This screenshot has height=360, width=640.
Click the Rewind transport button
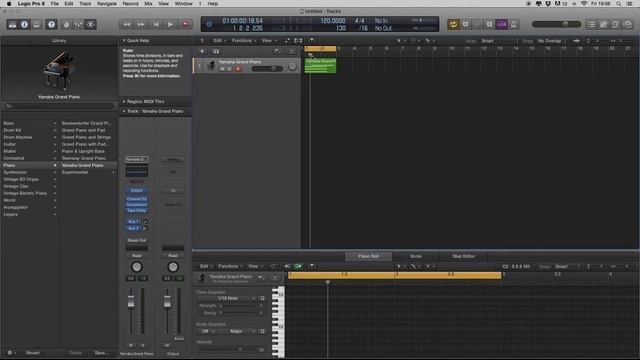click(x=127, y=24)
